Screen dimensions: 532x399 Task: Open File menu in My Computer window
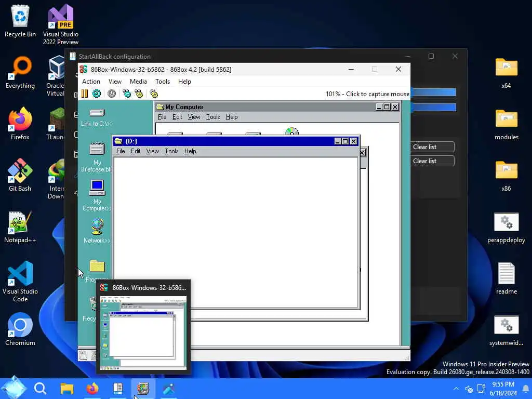coord(162,117)
